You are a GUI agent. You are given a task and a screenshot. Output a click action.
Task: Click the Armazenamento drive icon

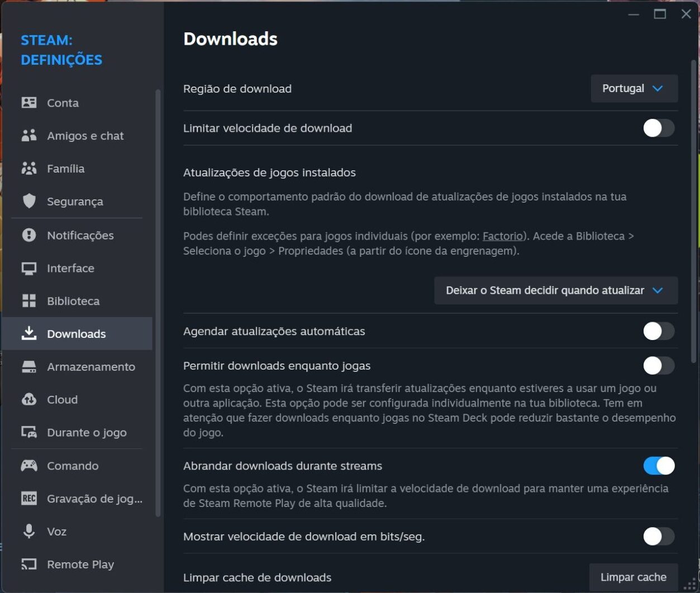click(29, 367)
